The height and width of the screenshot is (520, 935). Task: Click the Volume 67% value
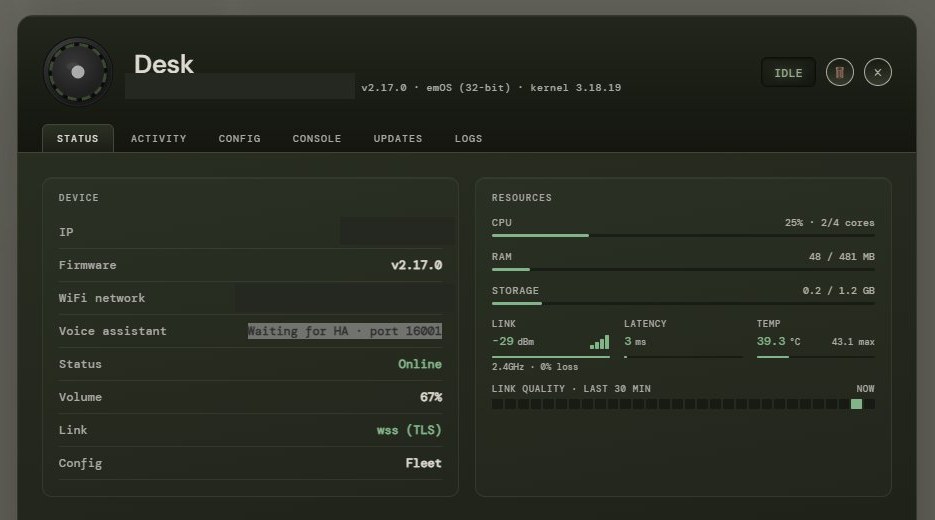(431, 397)
